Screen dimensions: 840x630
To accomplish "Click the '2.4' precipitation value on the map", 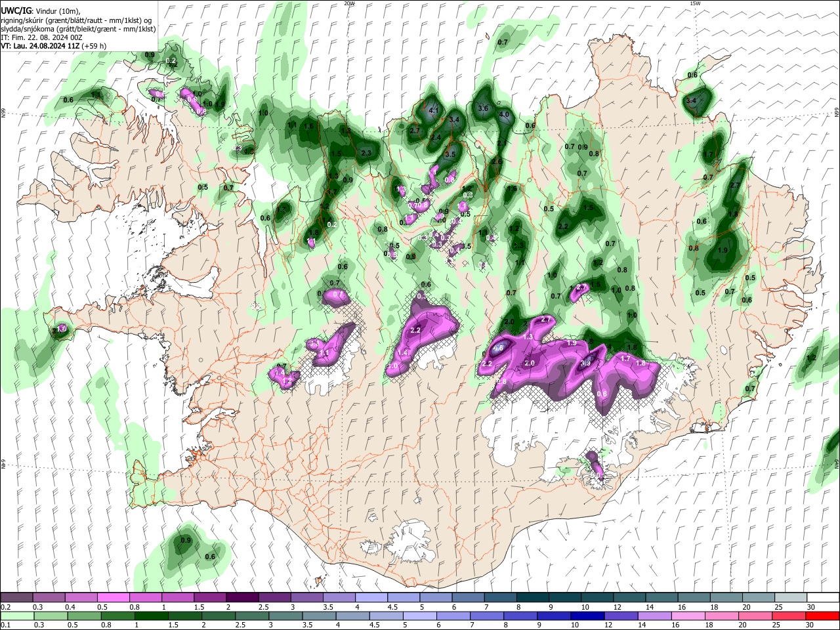I will point(436,137).
